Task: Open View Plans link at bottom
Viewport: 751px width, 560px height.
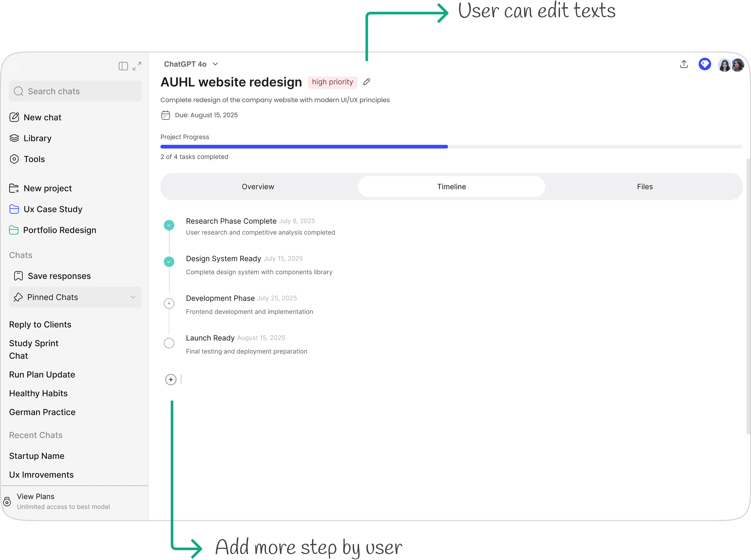Action: pyautogui.click(x=36, y=496)
